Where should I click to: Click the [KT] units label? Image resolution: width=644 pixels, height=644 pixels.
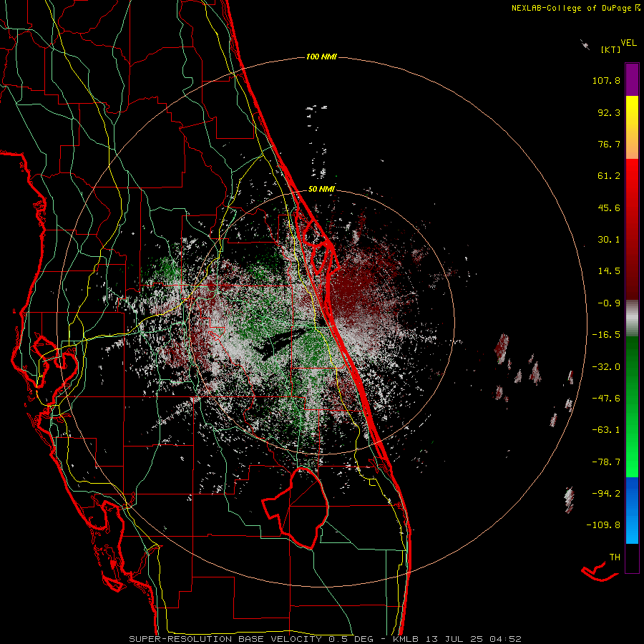click(x=611, y=49)
